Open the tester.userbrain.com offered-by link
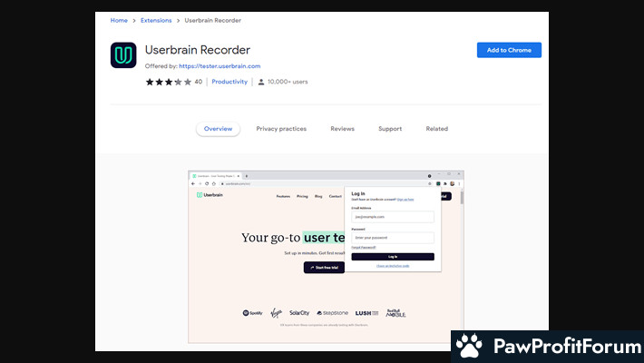644x363 pixels. 220,66
